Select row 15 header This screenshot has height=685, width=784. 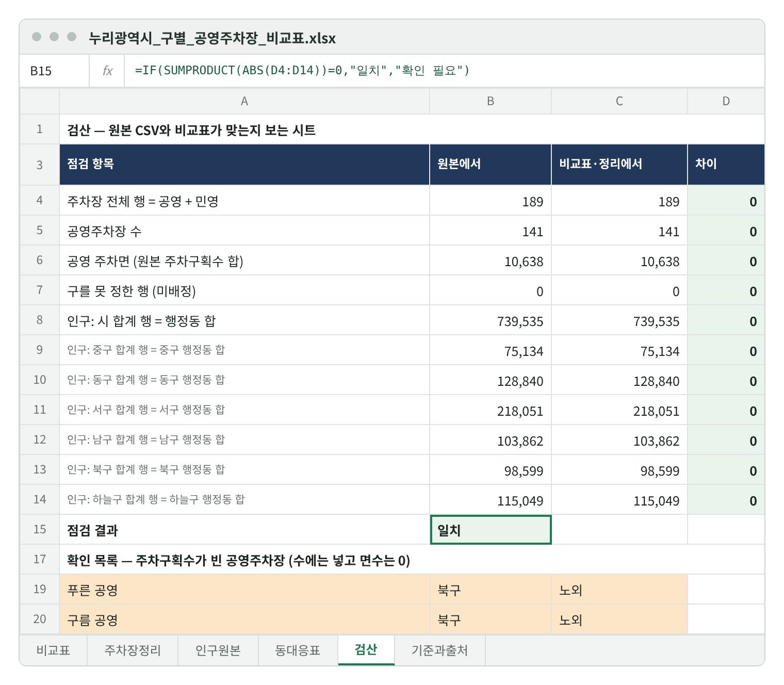pyautogui.click(x=40, y=529)
